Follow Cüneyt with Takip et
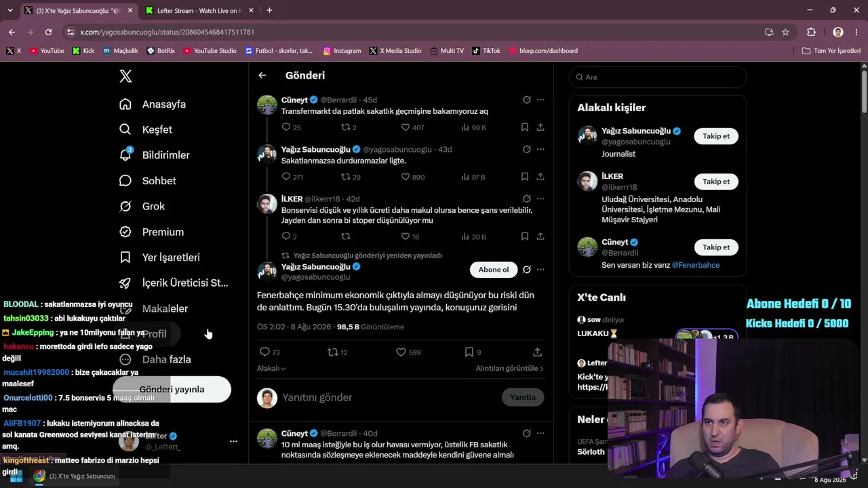Screen dimensions: 868x488 pos(716,247)
